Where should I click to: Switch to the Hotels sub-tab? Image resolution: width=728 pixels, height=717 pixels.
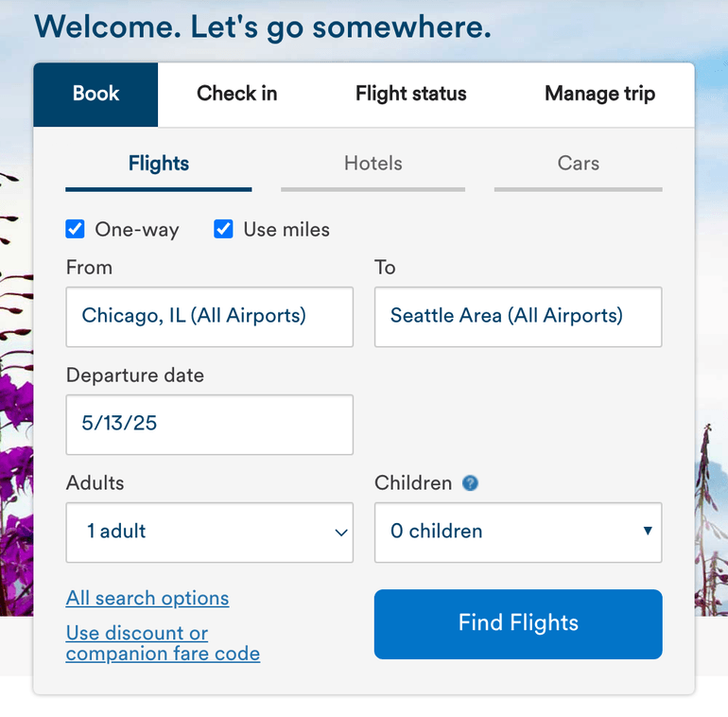point(373,164)
